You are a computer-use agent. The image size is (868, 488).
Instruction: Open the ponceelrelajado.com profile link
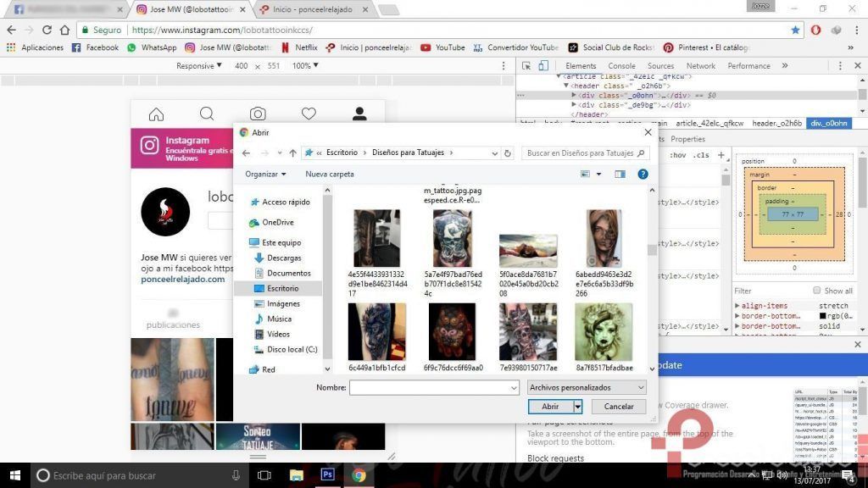point(183,279)
